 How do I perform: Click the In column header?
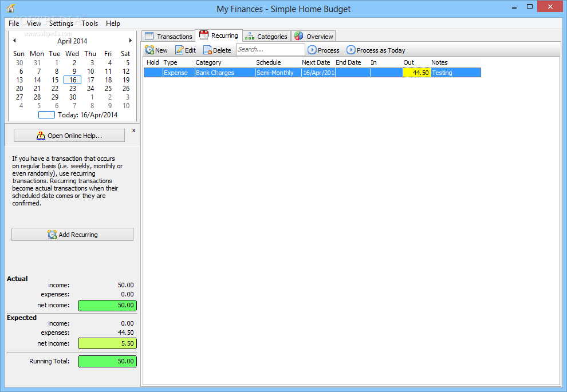[x=373, y=62]
